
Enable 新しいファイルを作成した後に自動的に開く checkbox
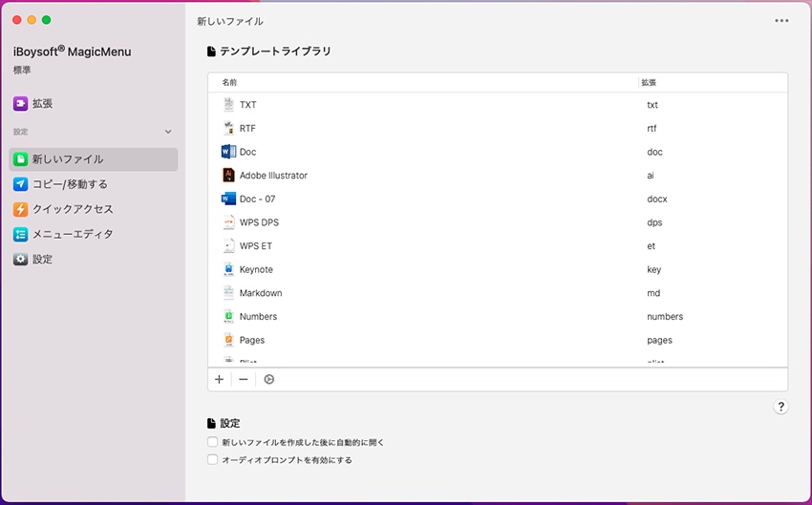(212, 442)
